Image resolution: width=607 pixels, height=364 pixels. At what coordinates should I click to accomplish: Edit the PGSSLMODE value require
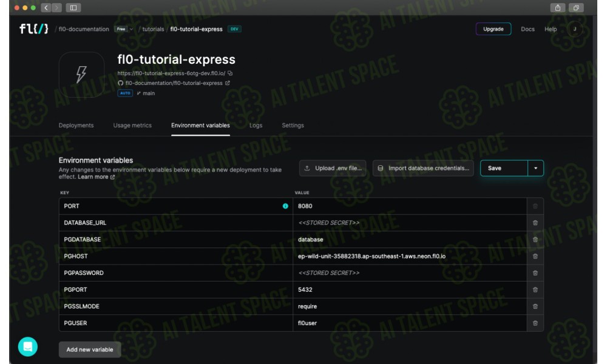click(x=410, y=306)
